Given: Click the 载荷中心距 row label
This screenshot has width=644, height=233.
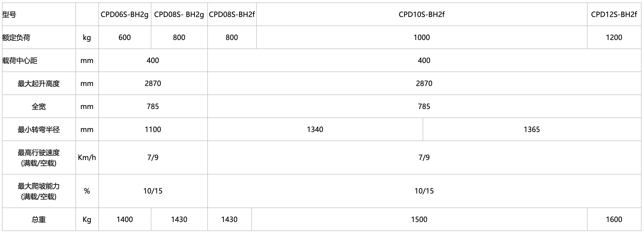Looking at the screenshot, I should [20, 60].
